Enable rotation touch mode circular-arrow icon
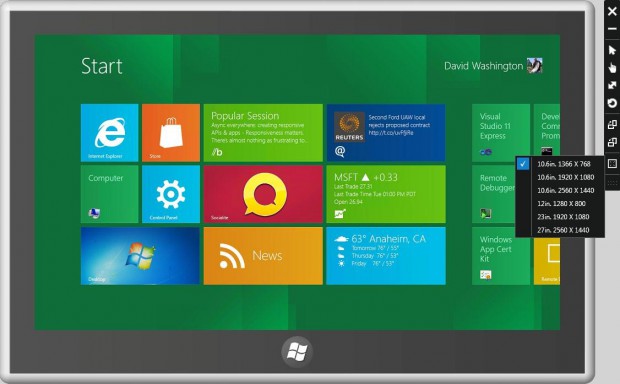This screenshot has height=384, width=620. (x=612, y=103)
